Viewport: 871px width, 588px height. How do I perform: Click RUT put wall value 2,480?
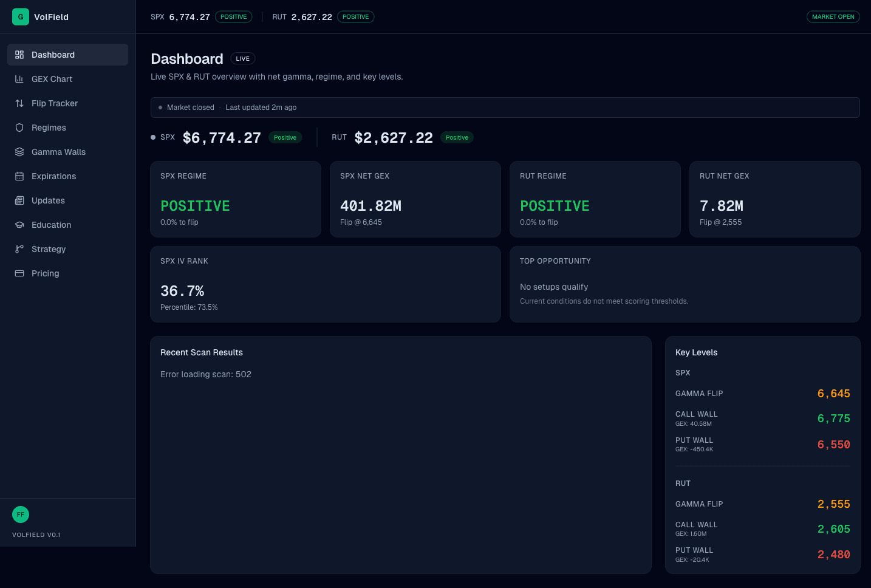[833, 555]
